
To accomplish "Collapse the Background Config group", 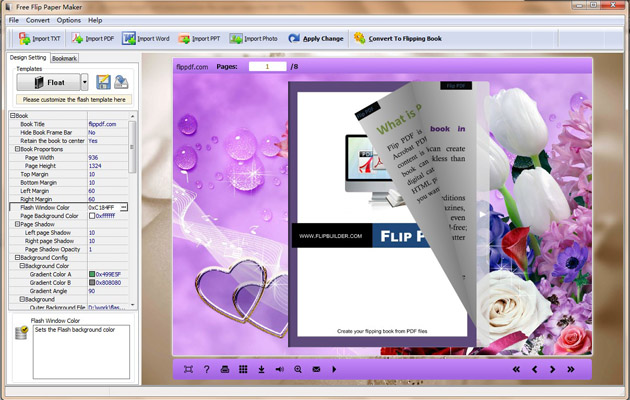I will click(17, 257).
